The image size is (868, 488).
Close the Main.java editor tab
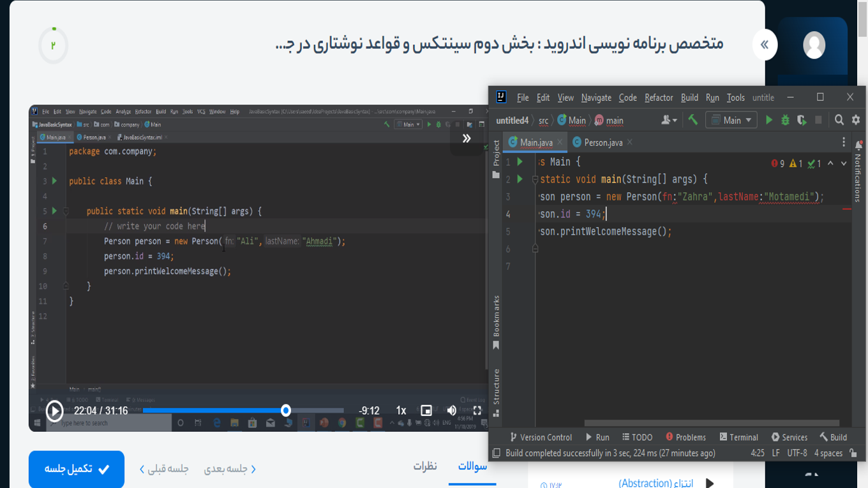click(560, 142)
